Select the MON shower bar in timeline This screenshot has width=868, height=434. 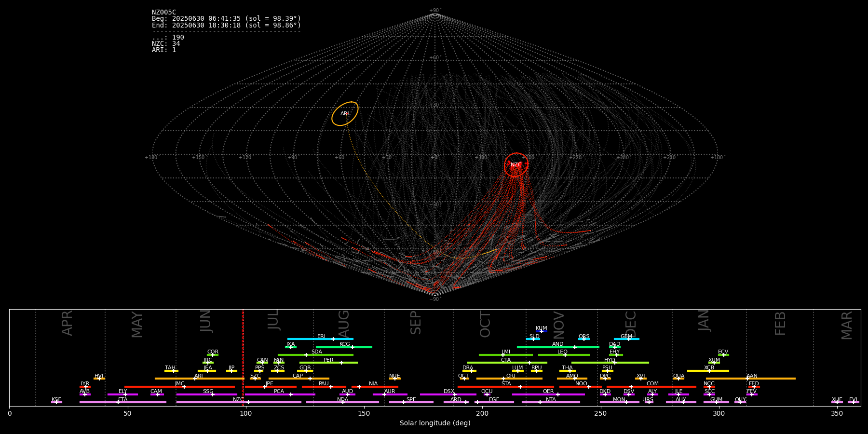pyautogui.click(x=619, y=402)
